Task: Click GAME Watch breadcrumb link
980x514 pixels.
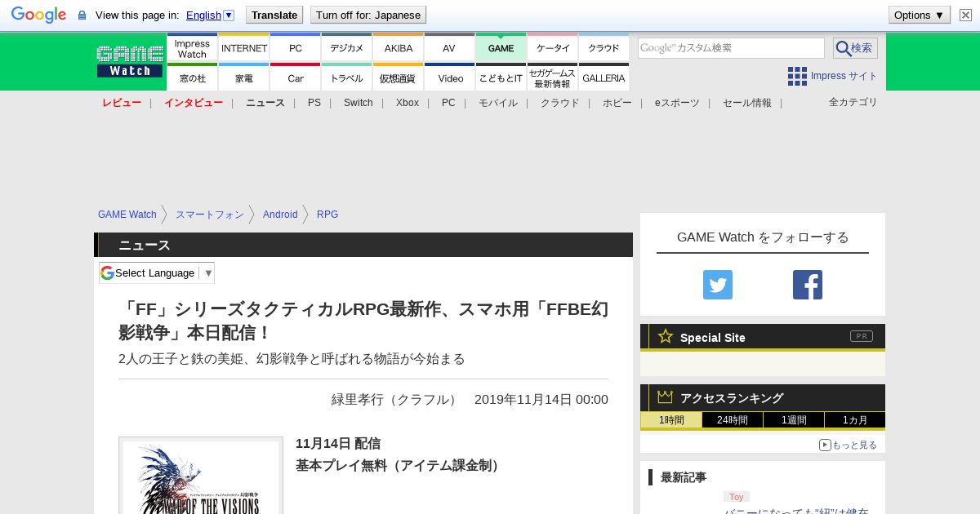Action: coord(127,215)
